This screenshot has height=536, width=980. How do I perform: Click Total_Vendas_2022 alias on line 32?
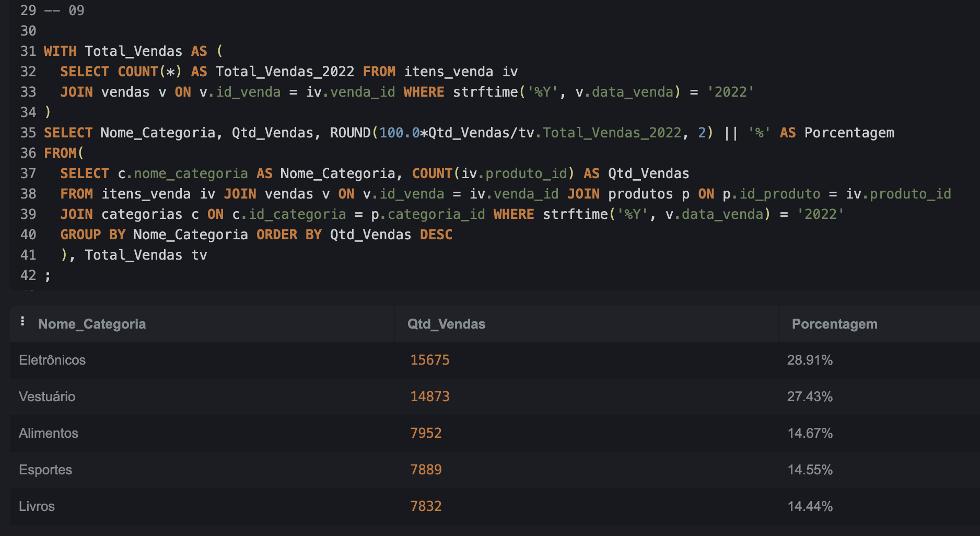click(x=285, y=72)
